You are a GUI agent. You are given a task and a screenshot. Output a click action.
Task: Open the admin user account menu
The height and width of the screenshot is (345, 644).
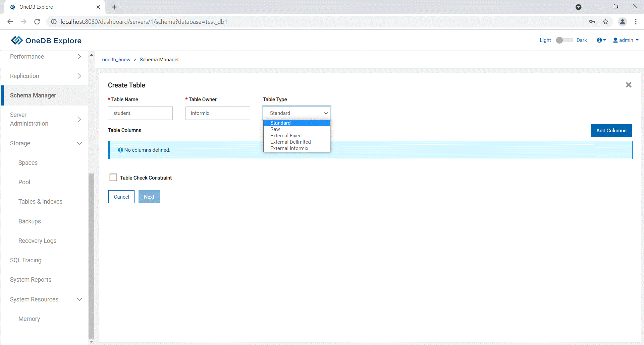point(626,40)
